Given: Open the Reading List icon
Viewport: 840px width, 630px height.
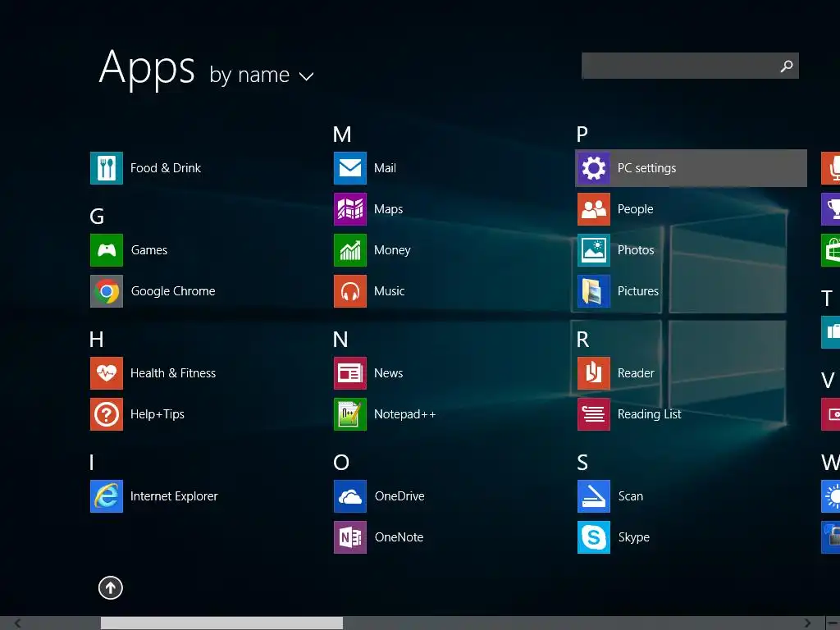Looking at the screenshot, I should pyautogui.click(x=594, y=414).
